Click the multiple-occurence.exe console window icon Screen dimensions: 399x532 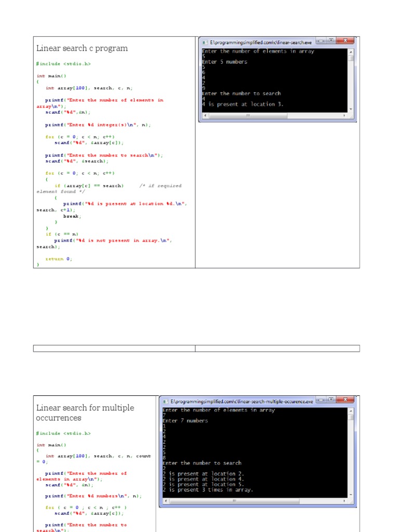click(x=165, y=402)
